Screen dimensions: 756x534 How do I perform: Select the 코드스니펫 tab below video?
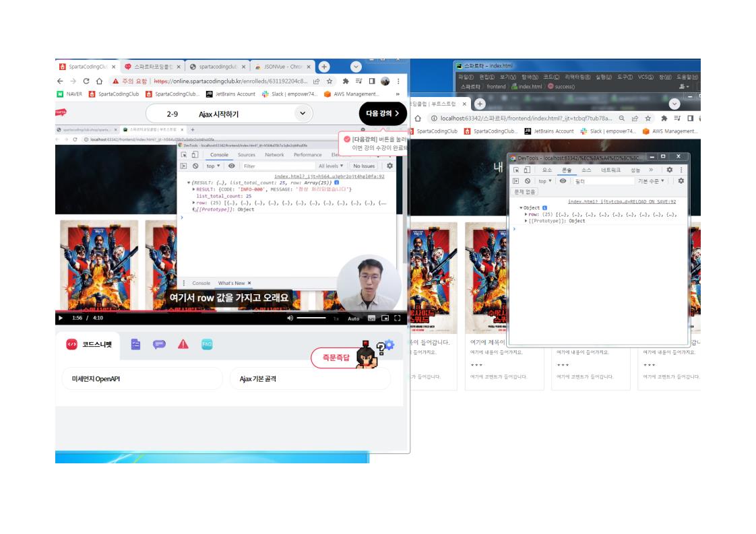[88, 344]
